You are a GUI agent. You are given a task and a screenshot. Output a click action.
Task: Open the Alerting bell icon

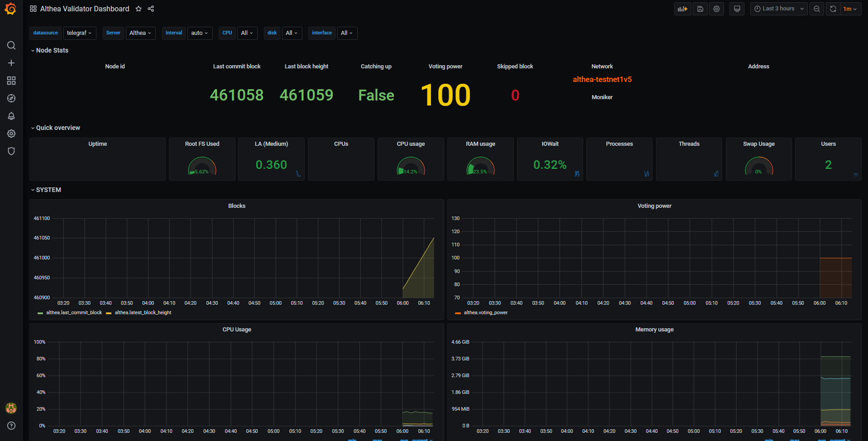click(11, 116)
